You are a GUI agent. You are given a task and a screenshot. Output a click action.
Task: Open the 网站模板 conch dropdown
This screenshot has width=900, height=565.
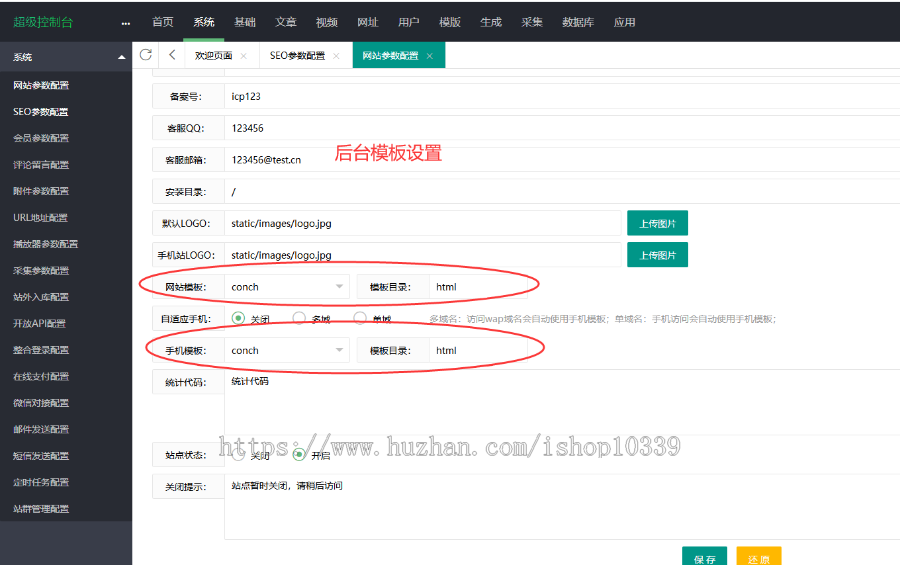click(287, 287)
